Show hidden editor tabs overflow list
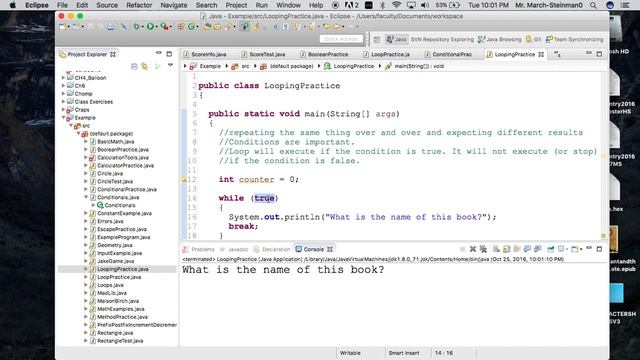The image size is (640, 360). coord(557,54)
